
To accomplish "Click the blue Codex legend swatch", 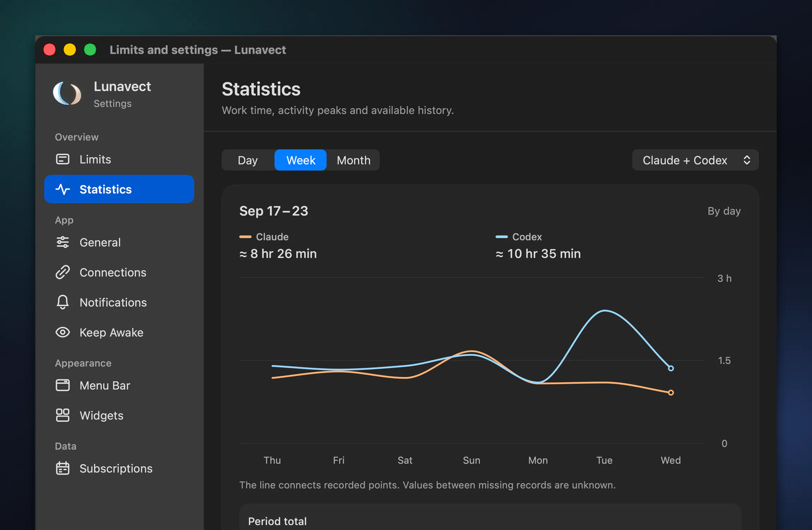I will click(502, 237).
